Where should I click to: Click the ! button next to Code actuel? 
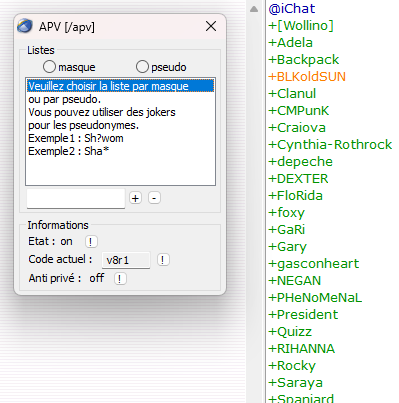click(163, 260)
